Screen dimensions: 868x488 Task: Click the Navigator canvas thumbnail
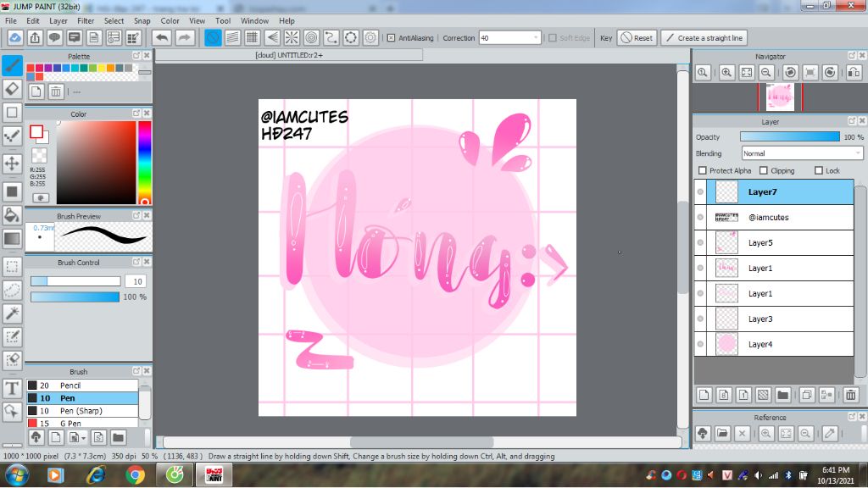click(780, 97)
